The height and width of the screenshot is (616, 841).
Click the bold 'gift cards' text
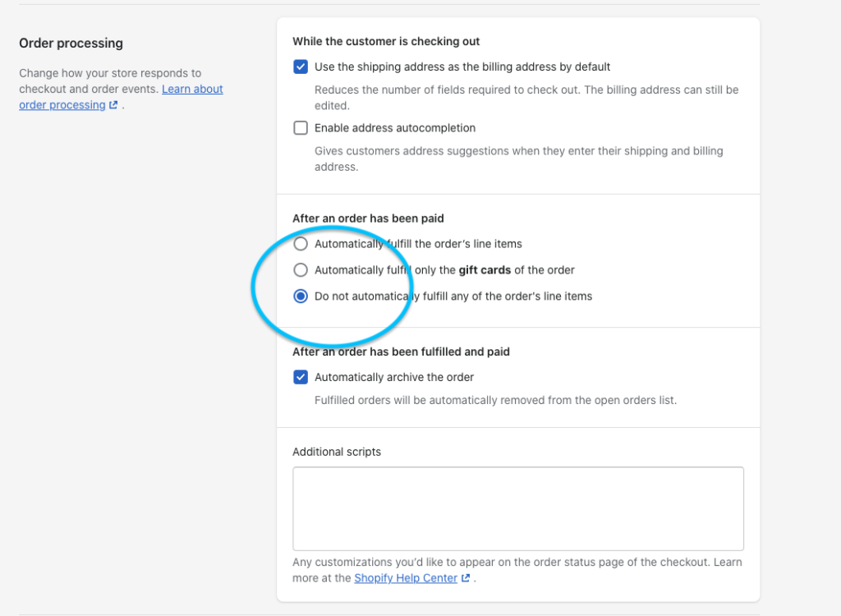(485, 270)
